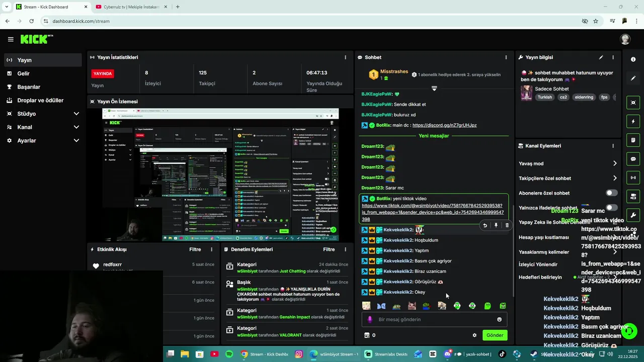Select the broadcast signal icon in right sidebar
Image resolution: width=644 pixels, height=362 pixels.
click(x=633, y=177)
